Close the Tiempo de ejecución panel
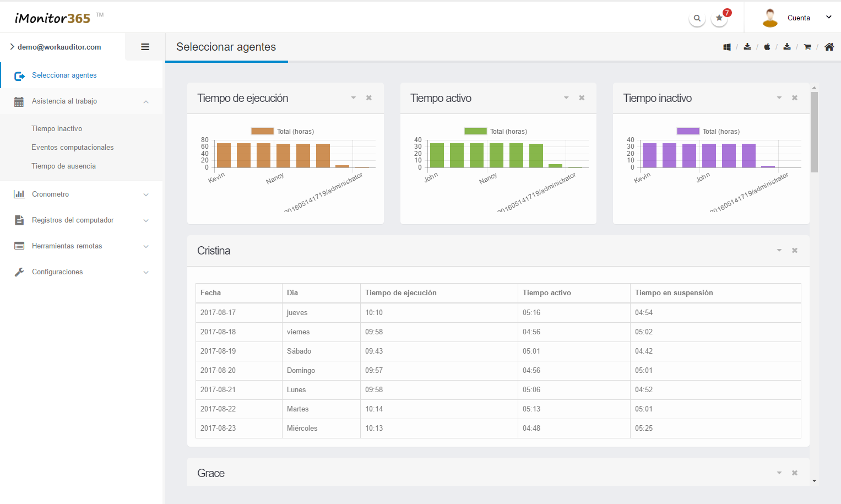This screenshot has height=504, width=841. point(369,98)
